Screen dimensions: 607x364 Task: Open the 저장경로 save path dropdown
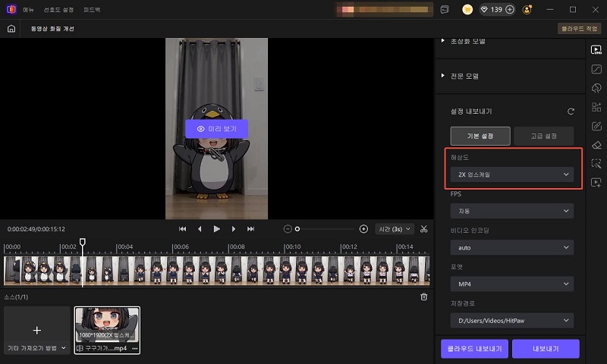(x=511, y=320)
